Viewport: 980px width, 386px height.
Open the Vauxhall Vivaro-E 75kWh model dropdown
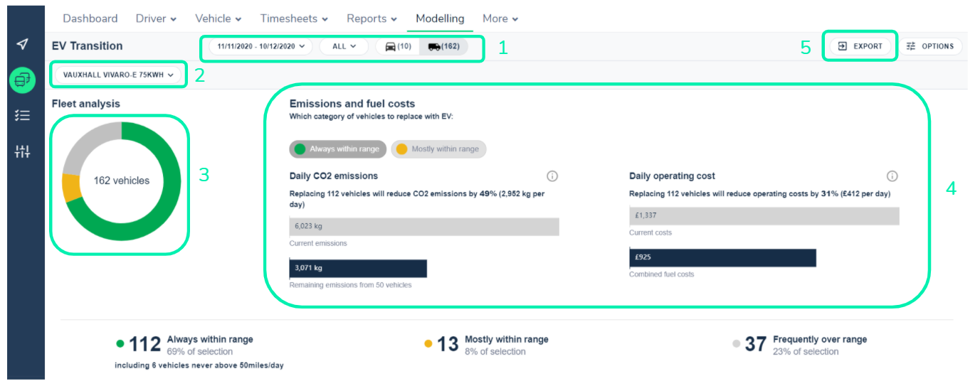(118, 75)
